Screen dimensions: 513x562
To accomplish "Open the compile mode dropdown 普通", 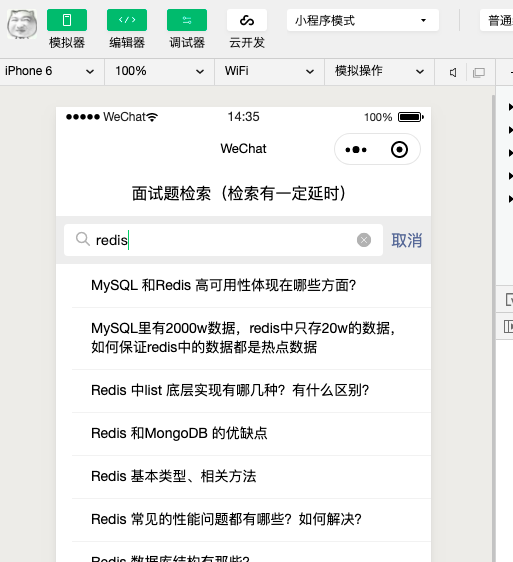I will (x=497, y=20).
